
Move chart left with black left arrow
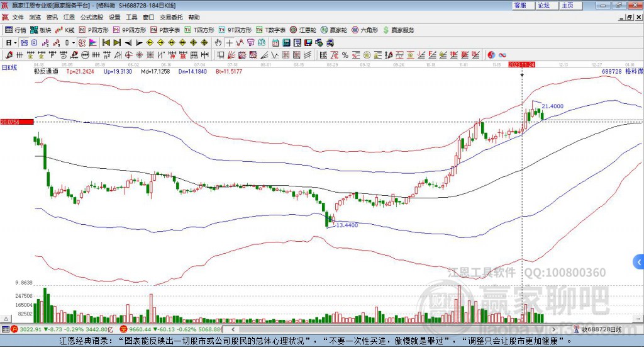coord(128,43)
